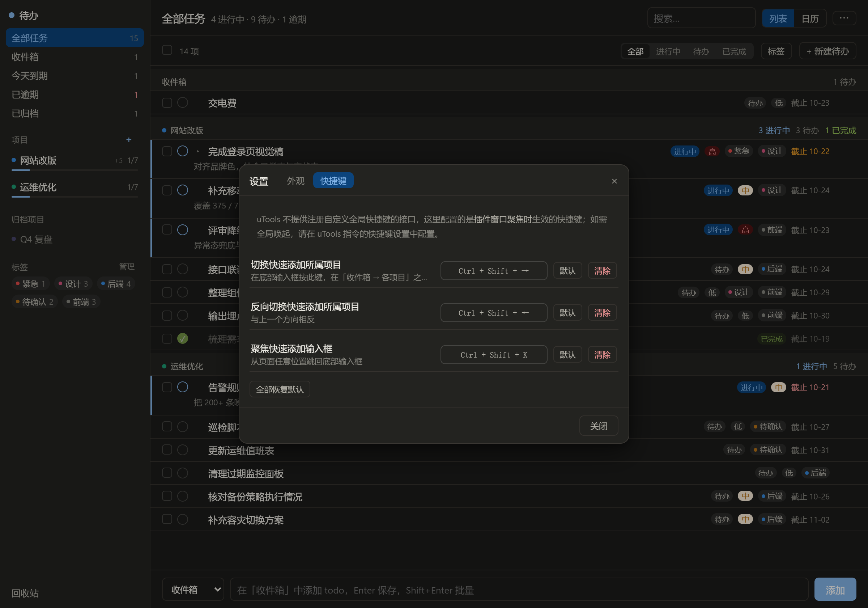Viewport: 868px width, 608px height.
Task: Open 已逾期 in the sidebar
Action: (x=75, y=94)
